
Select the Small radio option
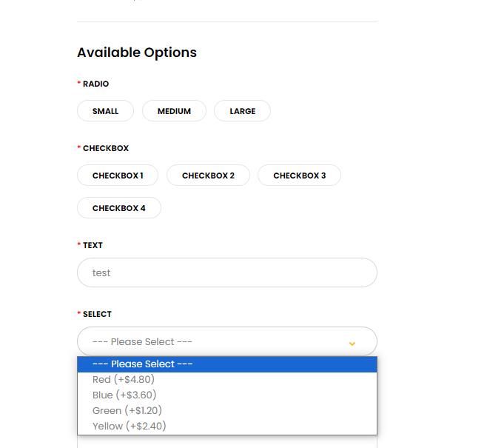click(x=105, y=111)
